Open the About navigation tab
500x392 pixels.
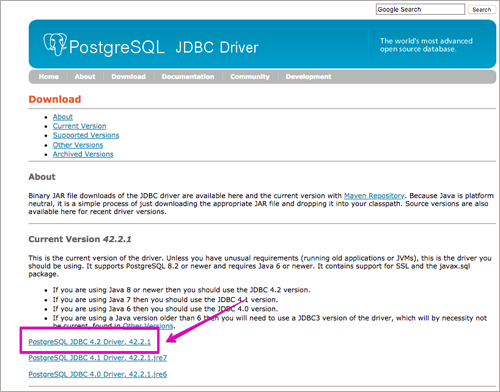(85, 77)
